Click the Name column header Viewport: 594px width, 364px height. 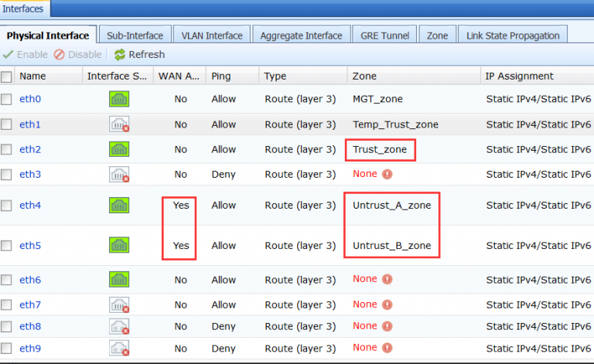[x=31, y=76]
